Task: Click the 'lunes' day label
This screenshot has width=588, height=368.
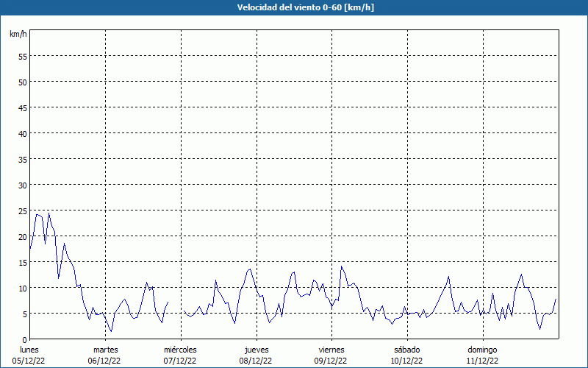Action: [x=29, y=350]
